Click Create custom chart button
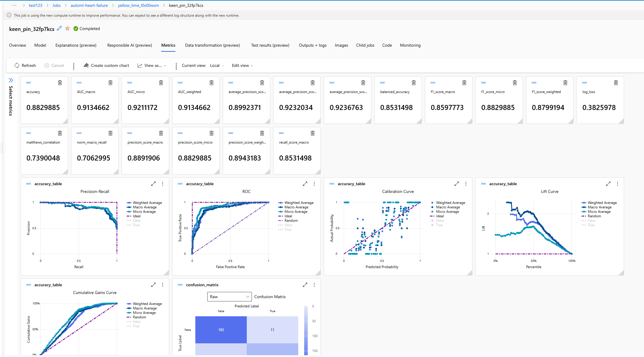Image resolution: width=644 pixels, height=357 pixels. click(106, 65)
